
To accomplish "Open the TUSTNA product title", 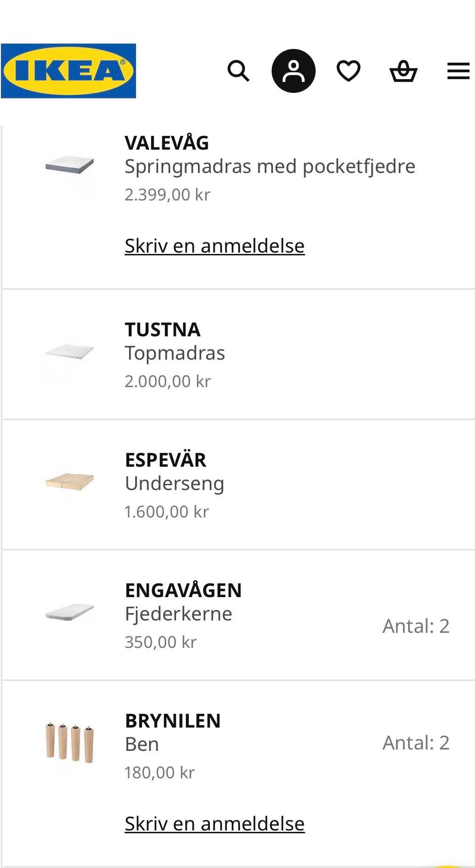I will pos(162,330).
